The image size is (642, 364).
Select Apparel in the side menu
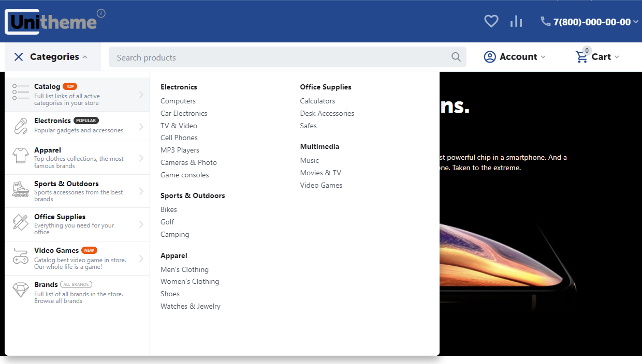tap(77, 158)
